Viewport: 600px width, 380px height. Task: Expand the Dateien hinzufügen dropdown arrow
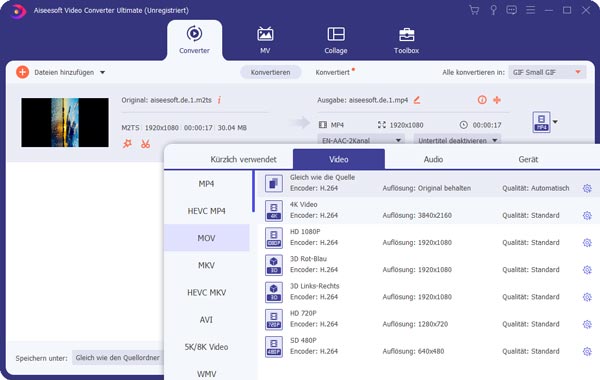point(103,72)
